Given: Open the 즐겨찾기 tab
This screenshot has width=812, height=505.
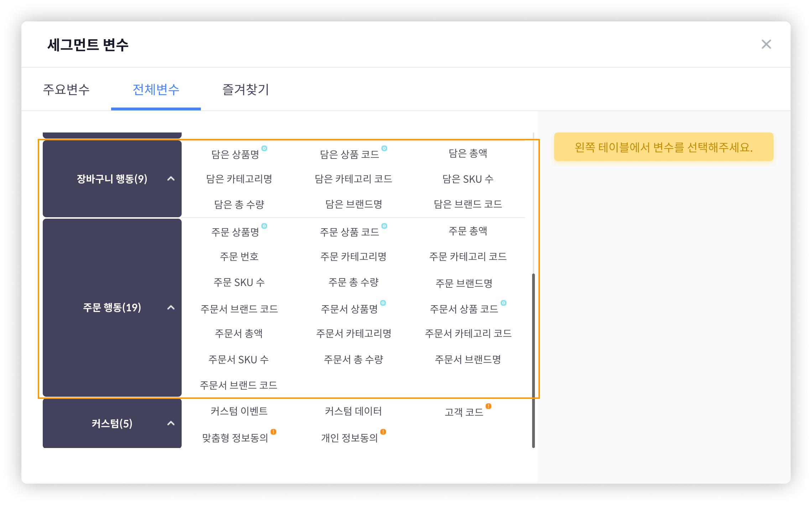Looking at the screenshot, I should coord(246,89).
